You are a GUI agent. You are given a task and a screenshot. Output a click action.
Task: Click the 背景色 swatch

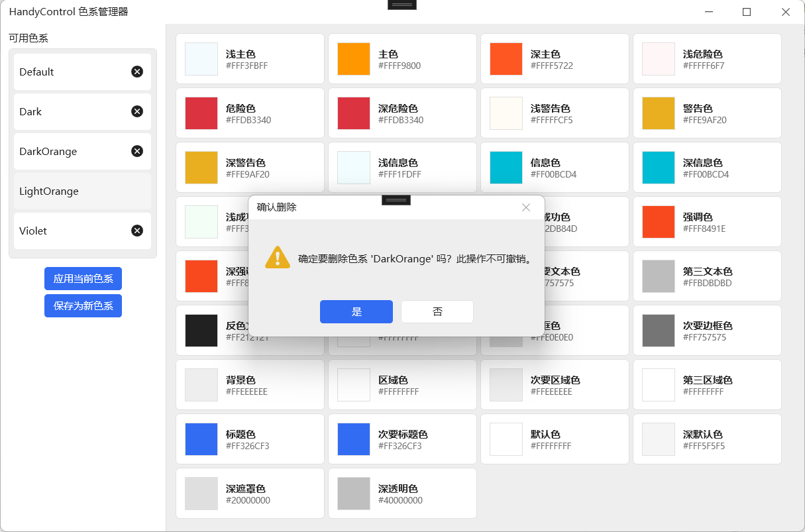(x=201, y=385)
